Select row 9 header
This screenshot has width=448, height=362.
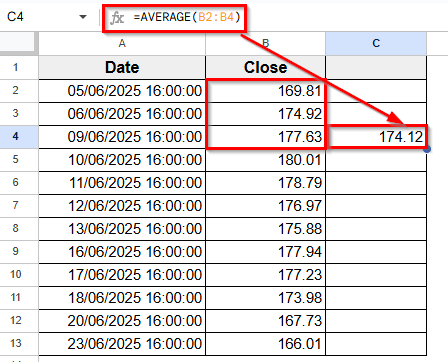coord(19,252)
